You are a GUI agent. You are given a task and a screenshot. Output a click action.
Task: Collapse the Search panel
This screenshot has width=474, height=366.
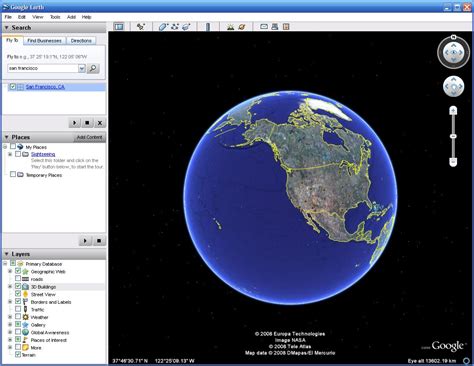click(6, 28)
